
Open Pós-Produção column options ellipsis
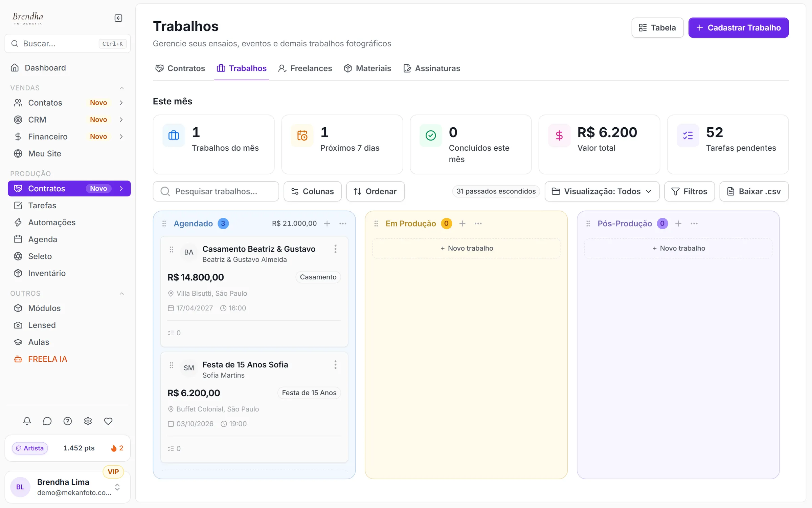click(694, 224)
